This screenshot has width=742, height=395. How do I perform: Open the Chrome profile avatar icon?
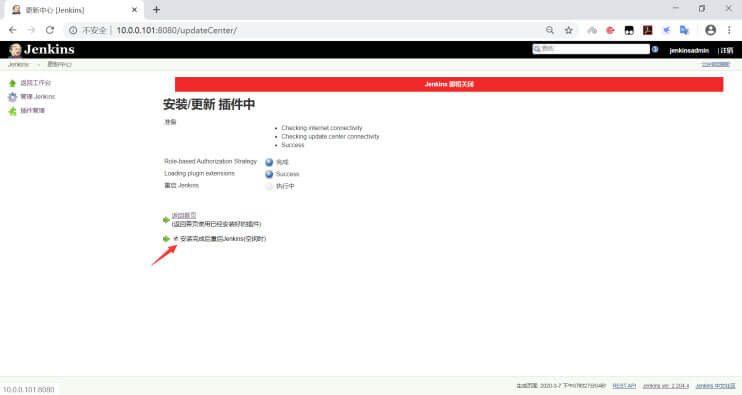coord(710,30)
